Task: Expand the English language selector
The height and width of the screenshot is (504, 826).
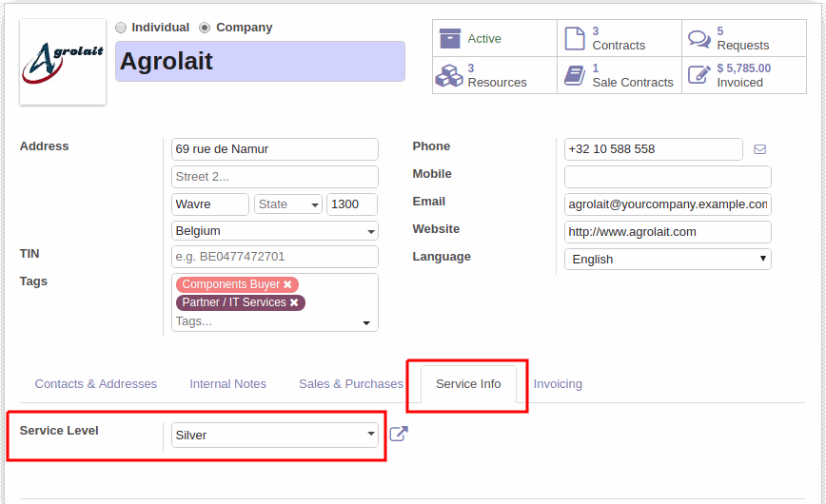Action: coord(668,259)
